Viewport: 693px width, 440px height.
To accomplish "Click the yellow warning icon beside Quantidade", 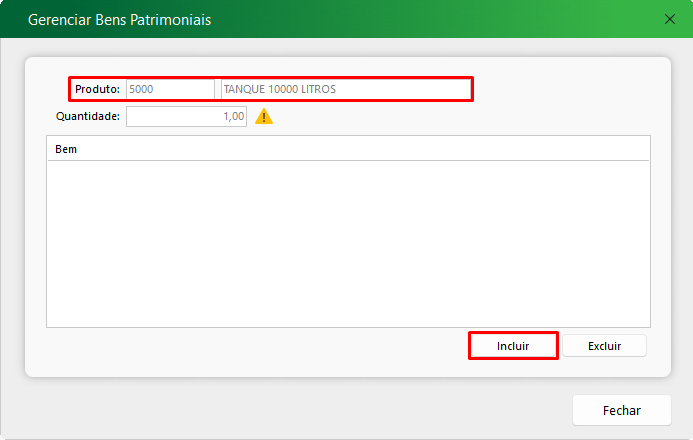I will click(x=264, y=116).
